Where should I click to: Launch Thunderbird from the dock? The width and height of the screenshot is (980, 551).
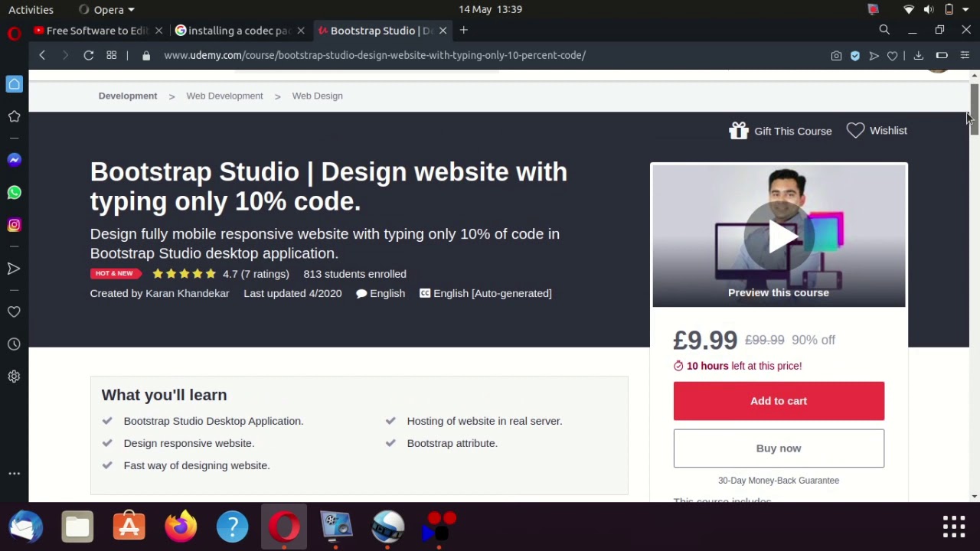26,527
